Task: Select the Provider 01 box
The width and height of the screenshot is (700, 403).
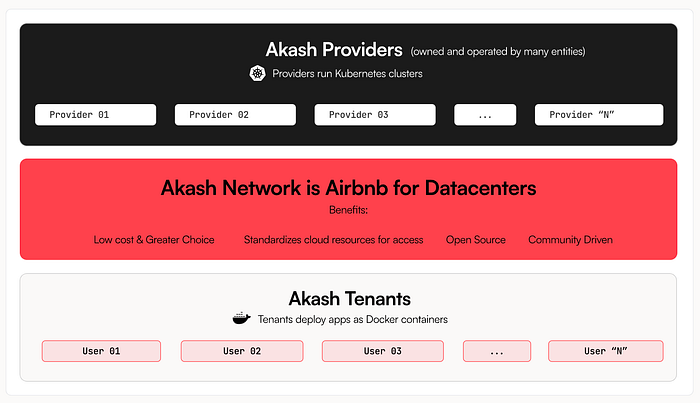Action: (95, 115)
